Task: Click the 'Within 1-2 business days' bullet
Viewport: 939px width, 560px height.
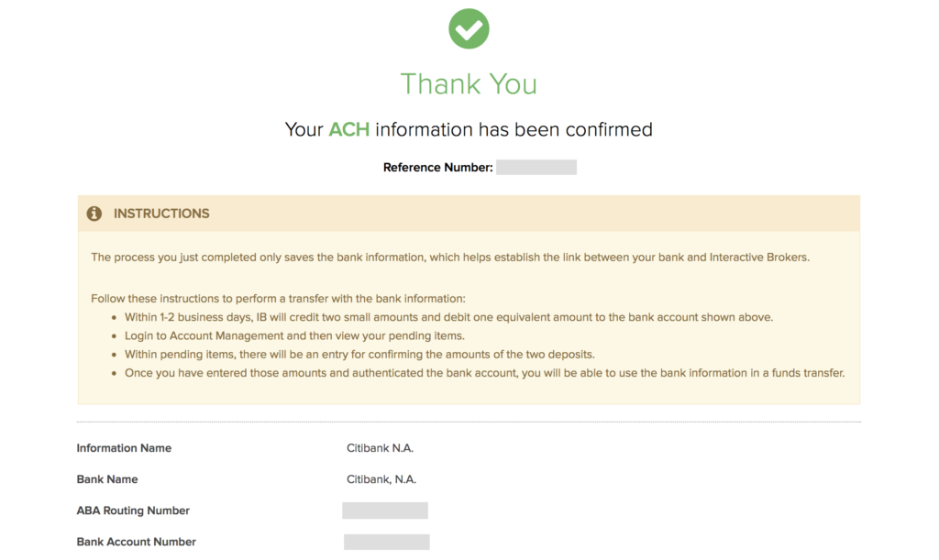Action: click(448, 317)
